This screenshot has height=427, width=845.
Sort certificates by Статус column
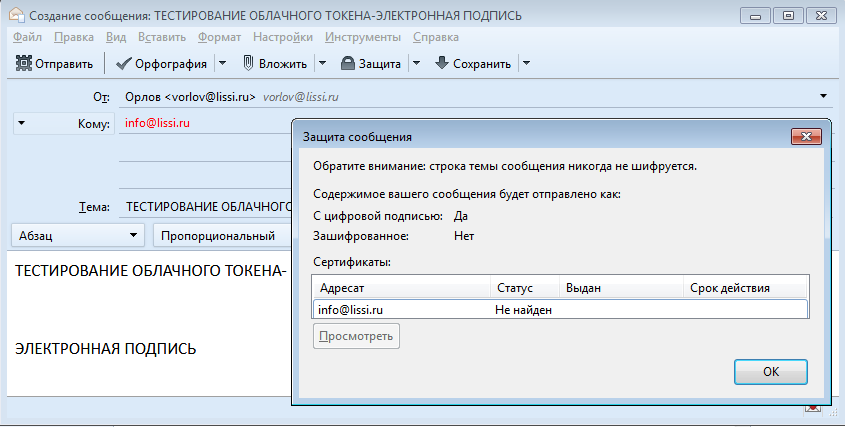click(x=525, y=287)
